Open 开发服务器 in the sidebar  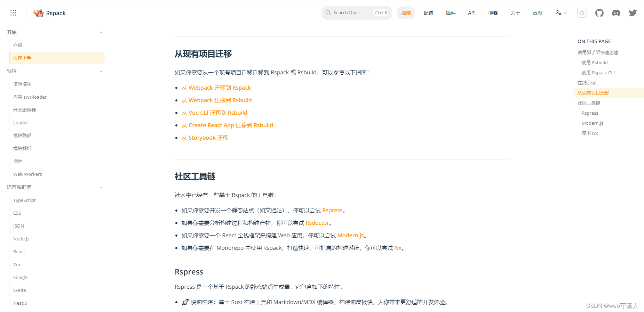24,110
